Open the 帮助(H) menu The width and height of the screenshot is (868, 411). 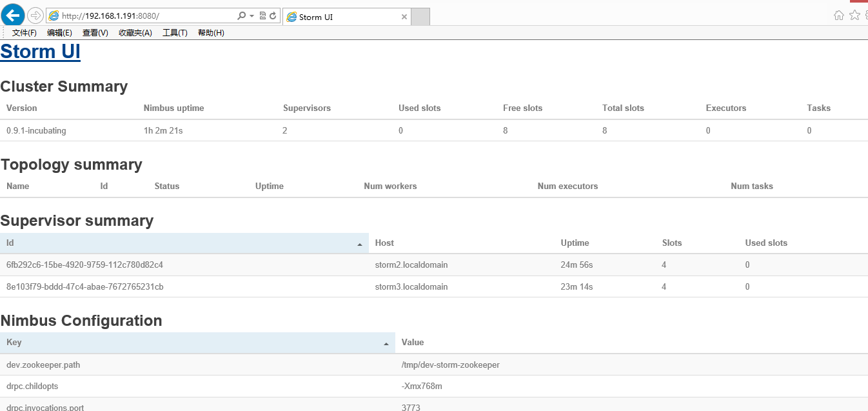[211, 33]
